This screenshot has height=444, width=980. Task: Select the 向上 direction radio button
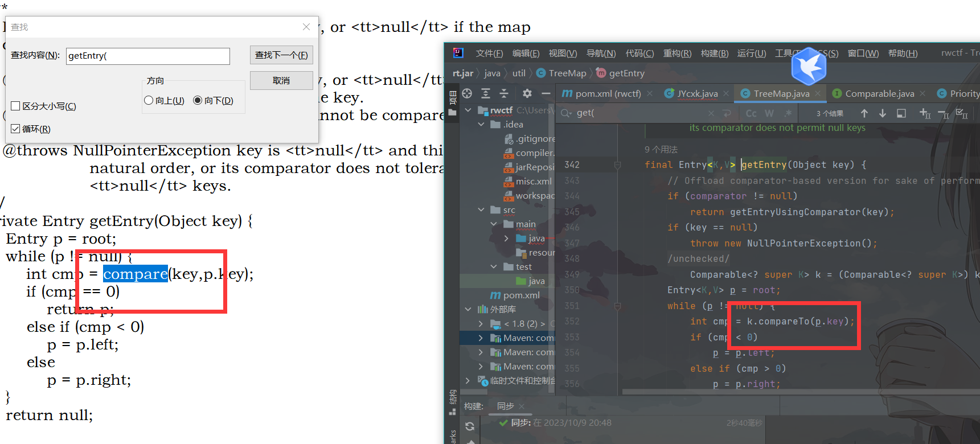(149, 100)
